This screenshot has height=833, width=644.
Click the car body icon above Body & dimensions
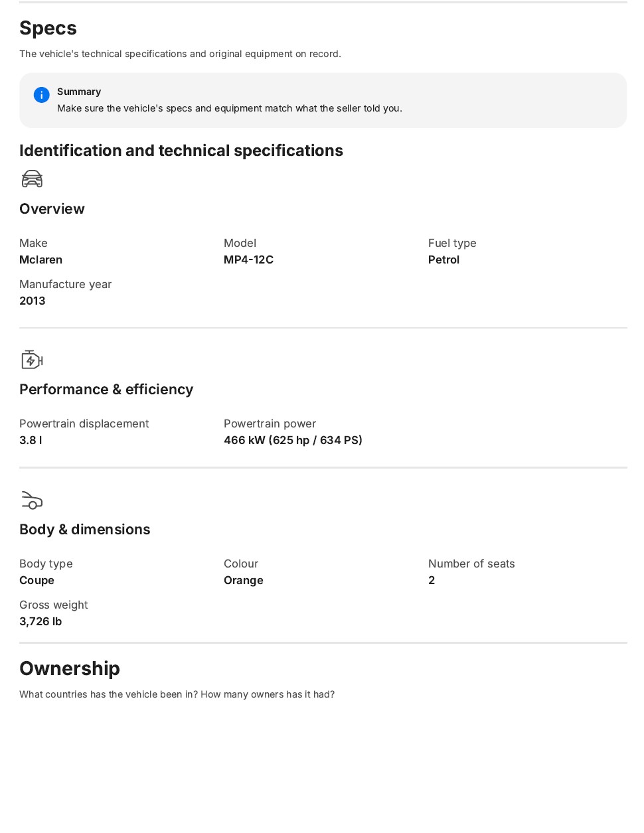coord(32,500)
